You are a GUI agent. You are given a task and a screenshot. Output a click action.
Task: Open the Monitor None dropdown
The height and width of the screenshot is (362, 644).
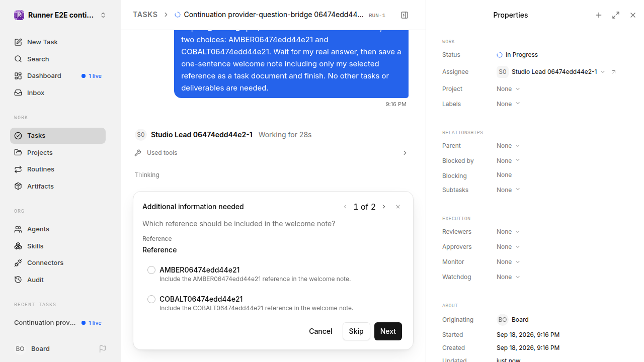tap(508, 262)
